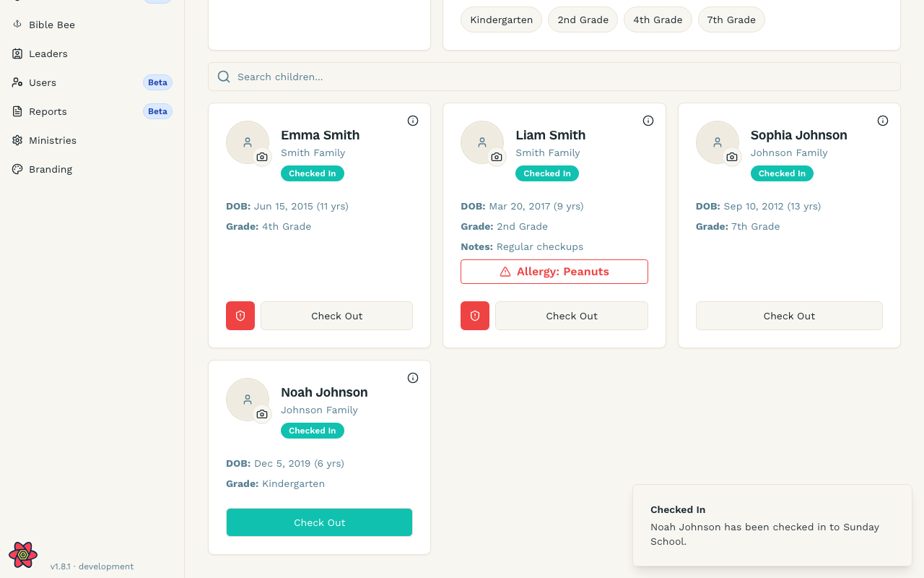Screen dimensions: 924x578
Task: Navigate to Reports
Action: point(92,111)
